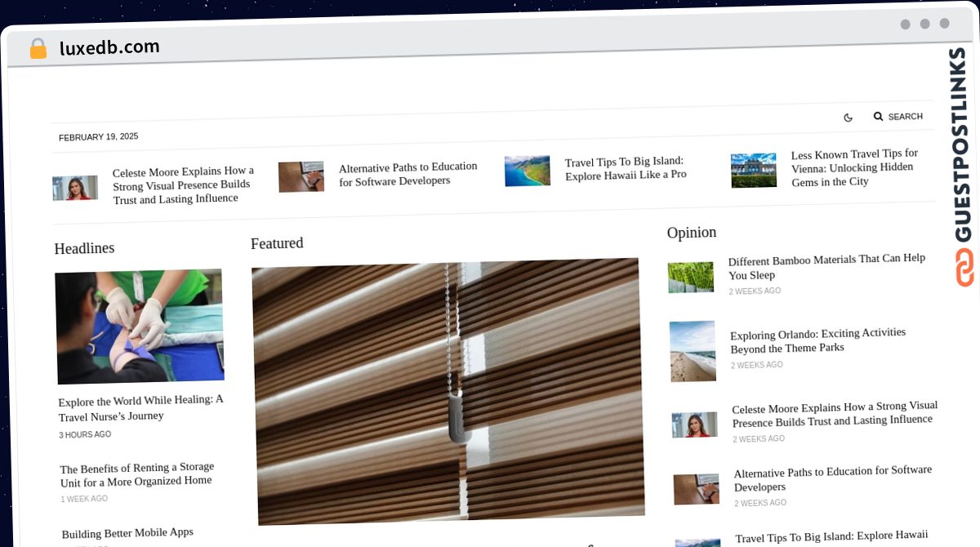Click the Featured section heading
This screenshot has height=547, width=980.
coord(277,243)
